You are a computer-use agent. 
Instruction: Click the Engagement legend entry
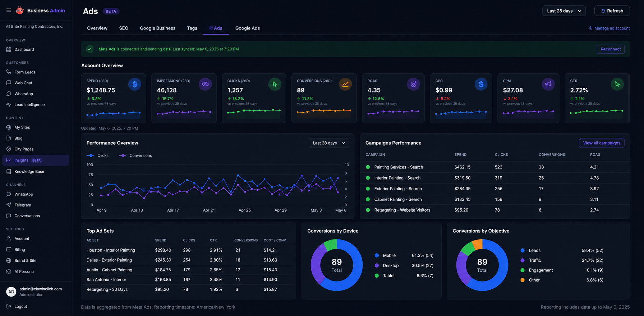pyautogui.click(x=562, y=270)
